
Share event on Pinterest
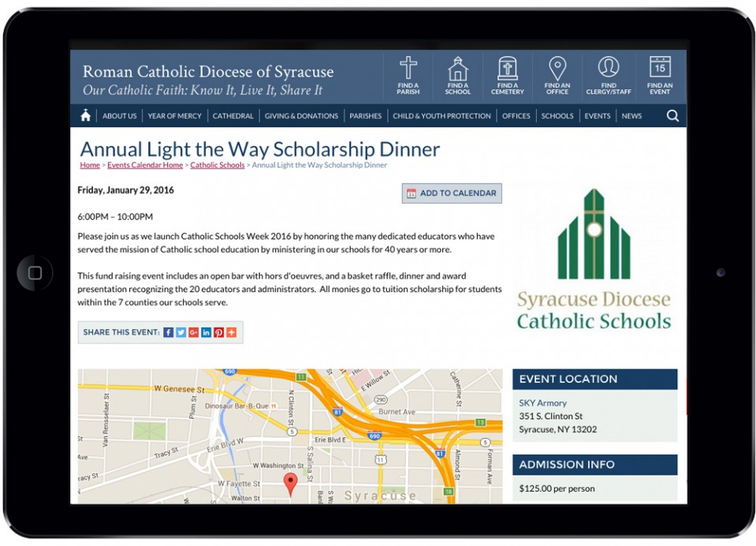click(219, 332)
